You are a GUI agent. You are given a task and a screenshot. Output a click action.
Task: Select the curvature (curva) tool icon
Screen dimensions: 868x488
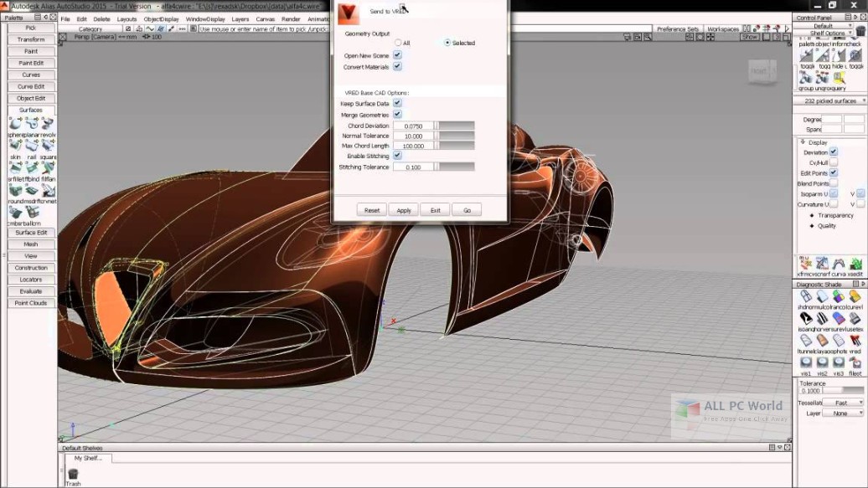(840, 264)
